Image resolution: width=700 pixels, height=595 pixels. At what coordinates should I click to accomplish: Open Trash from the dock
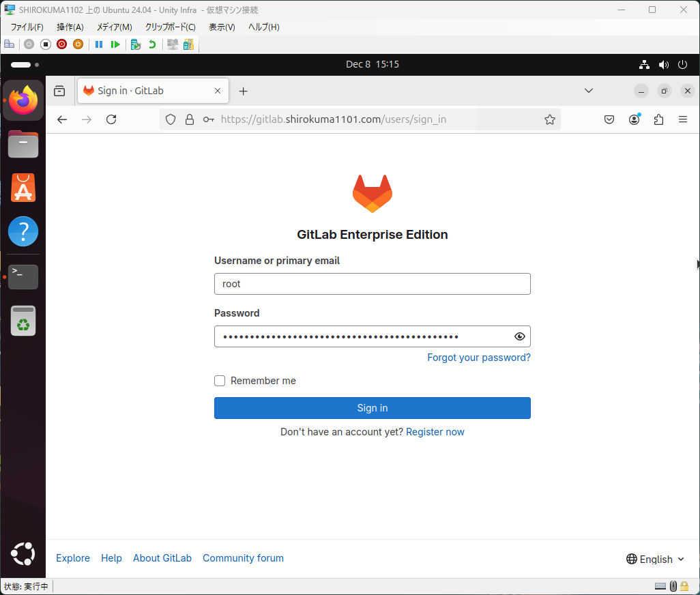(23, 321)
